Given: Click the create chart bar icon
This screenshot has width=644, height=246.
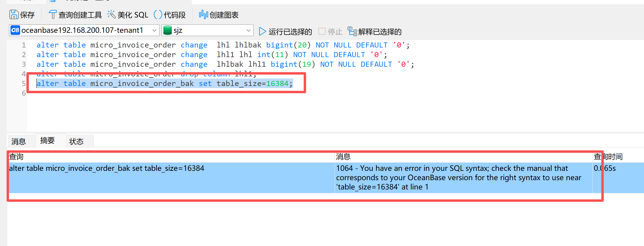Looking at the screenshot, I should coord(203,14).
